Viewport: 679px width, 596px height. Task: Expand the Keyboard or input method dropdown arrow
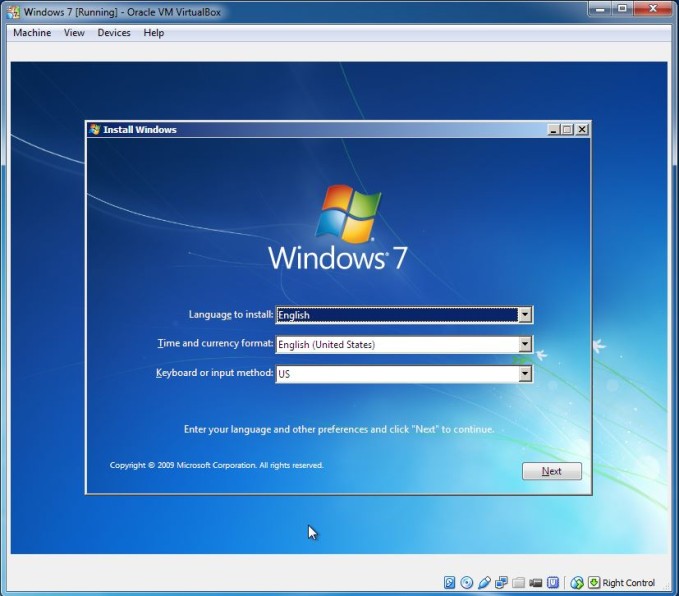[x=525, y=374]
